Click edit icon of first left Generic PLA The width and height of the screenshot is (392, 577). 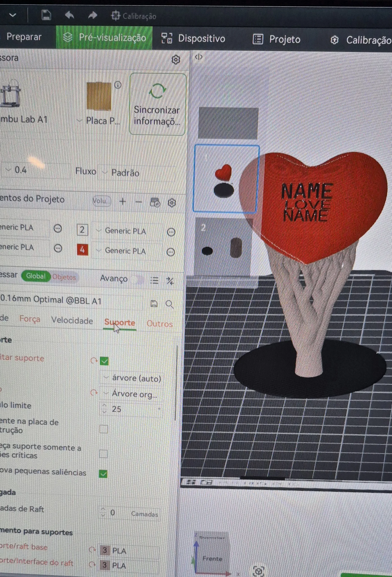(58, 228)
